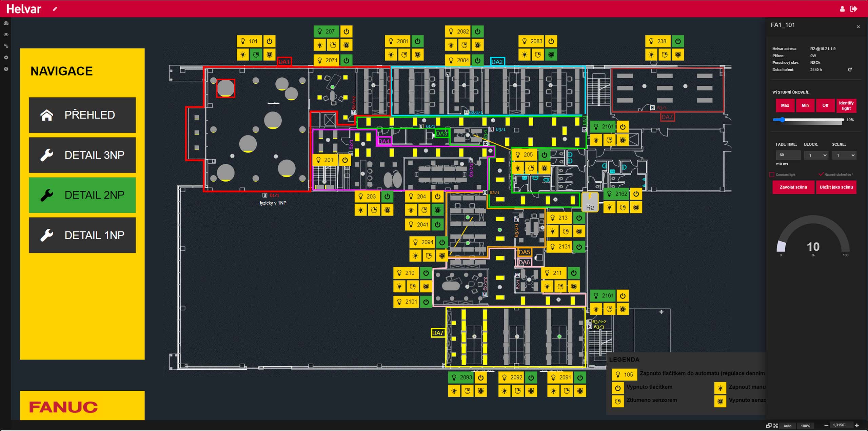Click the logout icon in top bar
The image size is (868, 431).
(853, 9)
